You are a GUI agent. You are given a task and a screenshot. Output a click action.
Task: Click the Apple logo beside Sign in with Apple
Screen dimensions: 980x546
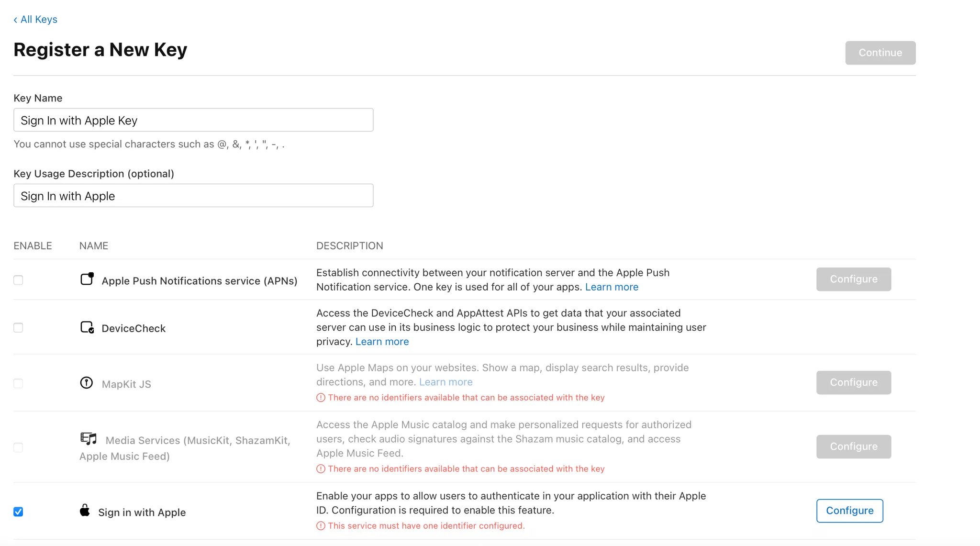pyautogui.click(x=85, y=511)
